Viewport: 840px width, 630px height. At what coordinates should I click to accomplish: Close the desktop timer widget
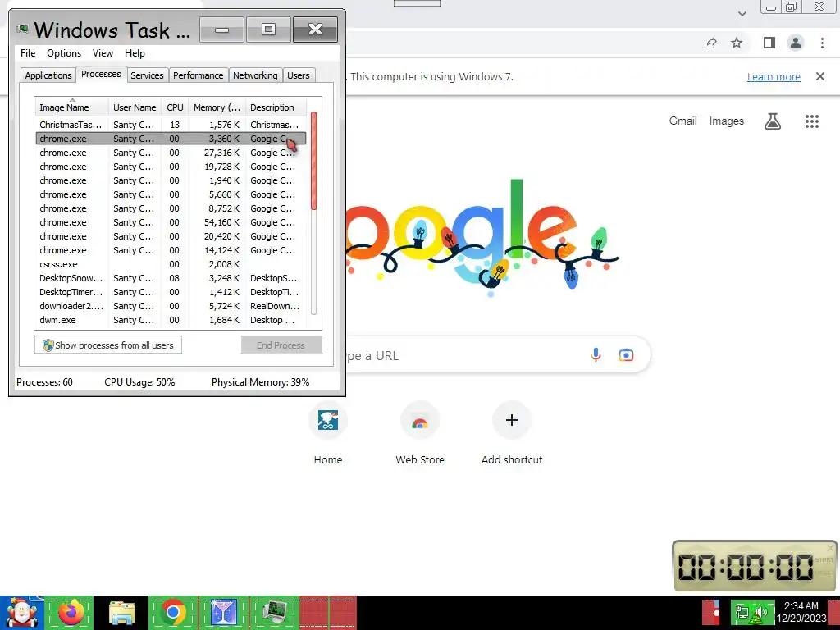coord(830,547)
